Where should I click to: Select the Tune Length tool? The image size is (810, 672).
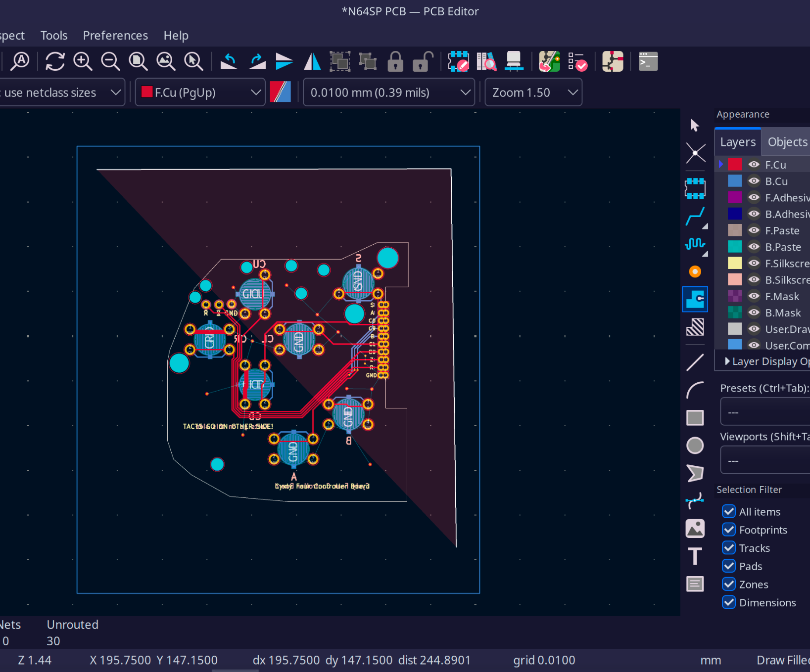pyautogui.click(x=695, y=244)
